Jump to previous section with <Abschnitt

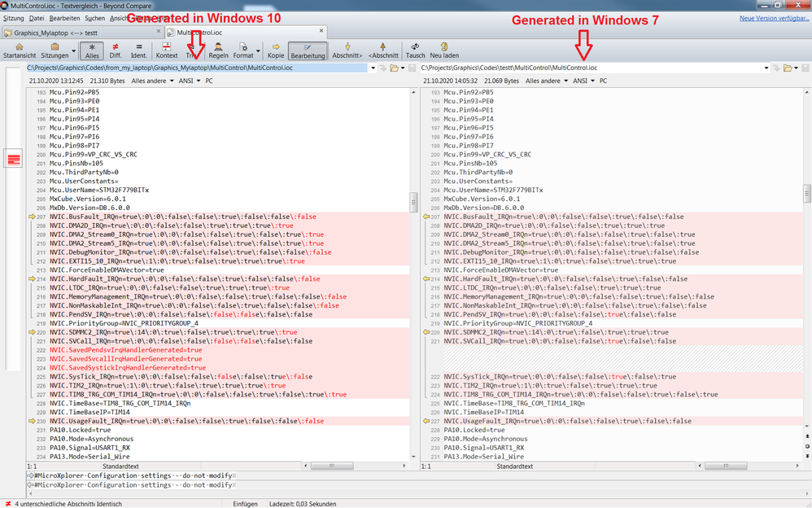(383, 50)
